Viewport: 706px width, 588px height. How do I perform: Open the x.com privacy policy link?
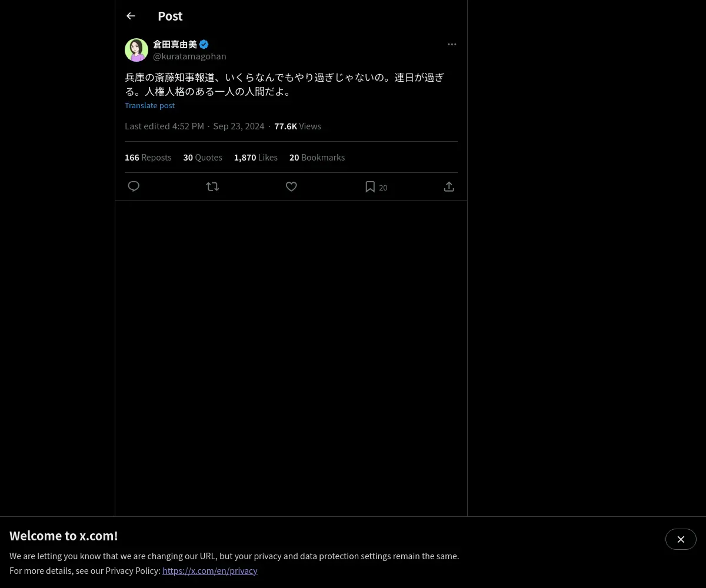coord(210,570)
